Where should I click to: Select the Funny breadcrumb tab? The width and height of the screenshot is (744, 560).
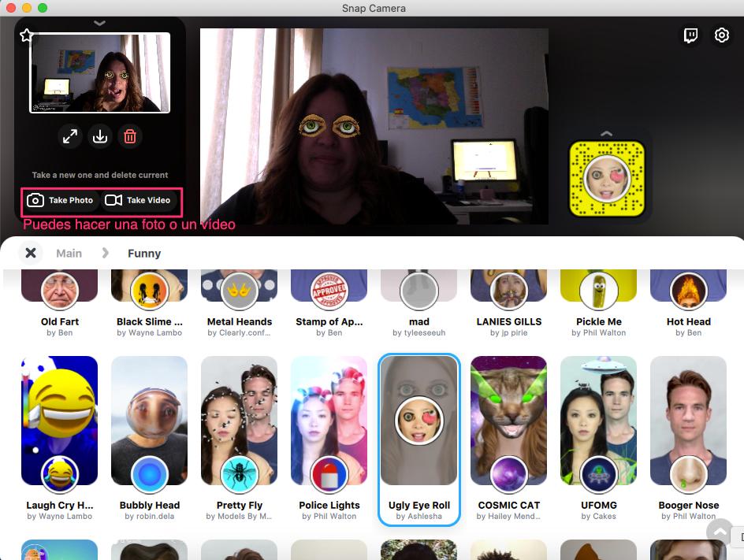tap(144, 254)
